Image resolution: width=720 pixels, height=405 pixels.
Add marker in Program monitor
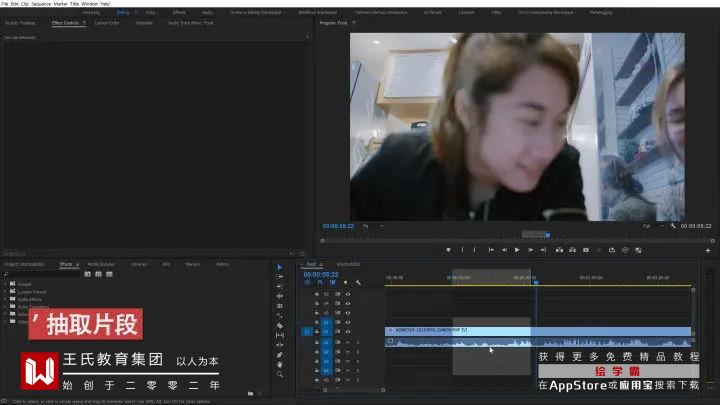tap(449, 250)
